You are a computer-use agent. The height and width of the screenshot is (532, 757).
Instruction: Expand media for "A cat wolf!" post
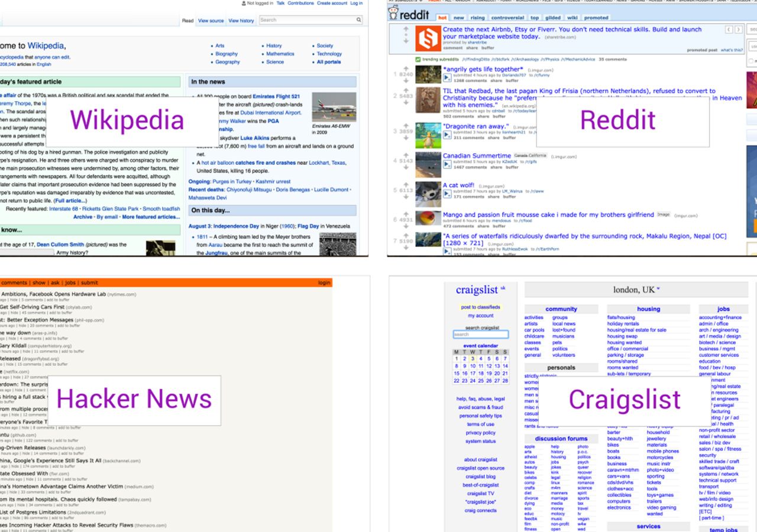pyautogui.click(x=447, y=194)
